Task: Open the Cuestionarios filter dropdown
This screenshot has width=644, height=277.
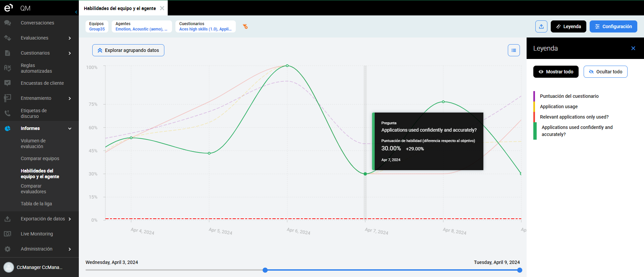Action: pos(205,26)
